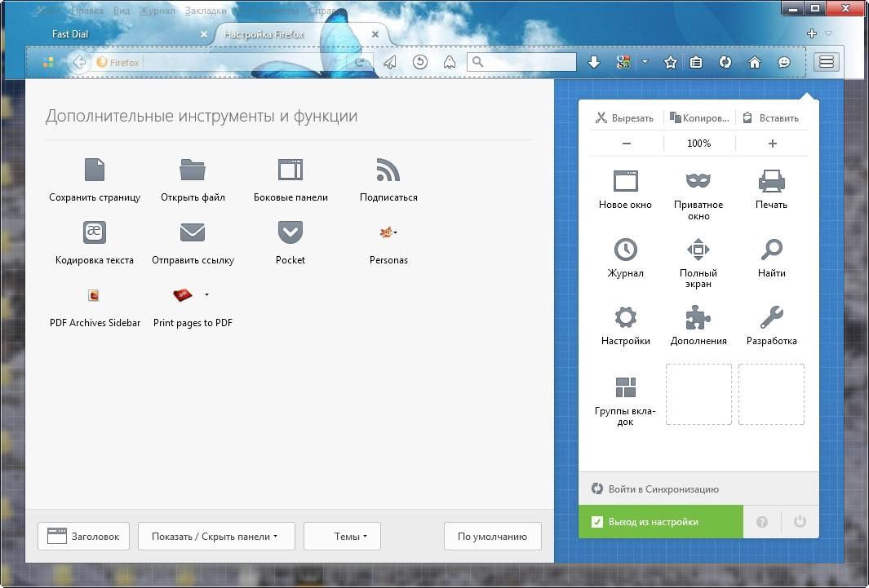The width and height of the screenshot is (869, 588).
Task: Click the Title Bar button (Заголовок)
Action: click(x=84, y=536)
